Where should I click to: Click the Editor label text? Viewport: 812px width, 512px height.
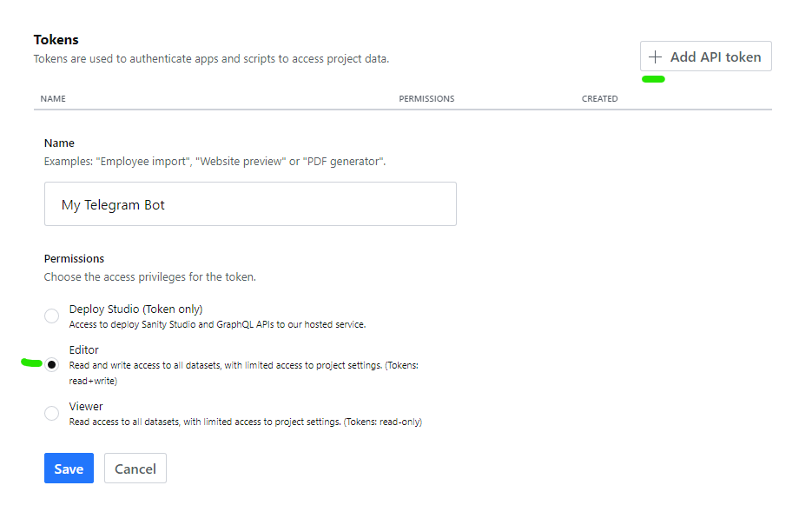[x=85, y=349]
